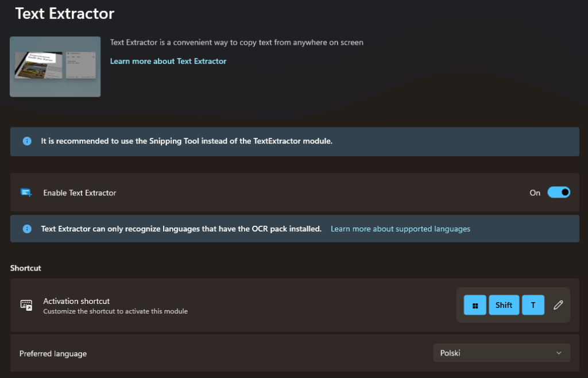
Task: Click the Snipping Tool recommendation message
Action: [x=187, y=141]
